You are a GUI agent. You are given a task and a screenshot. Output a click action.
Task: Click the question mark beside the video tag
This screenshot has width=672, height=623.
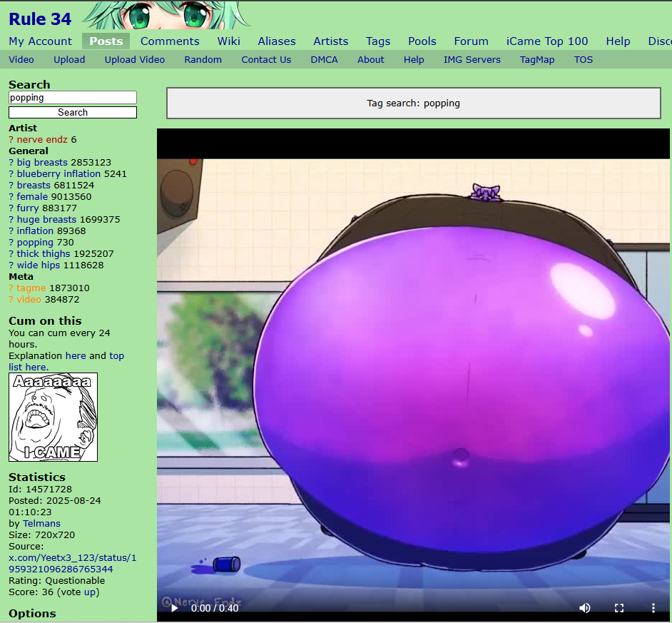11,300
